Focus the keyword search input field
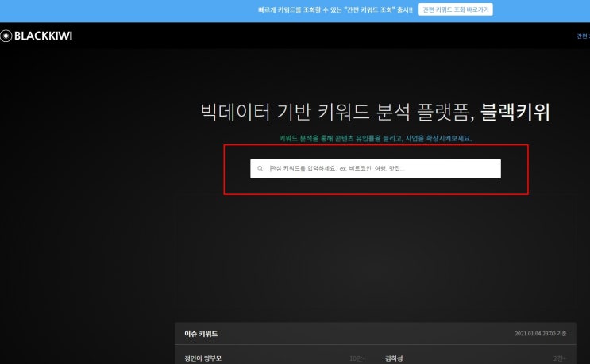Screen dimensions: 590x364 [376, 169]
